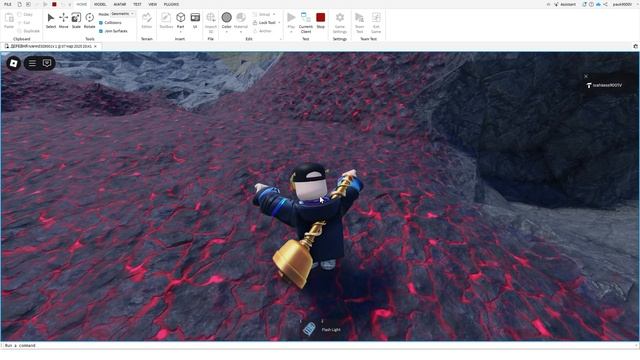Stop the running playtest
Screen dimensions: 640x360
(x=321, y=20)
